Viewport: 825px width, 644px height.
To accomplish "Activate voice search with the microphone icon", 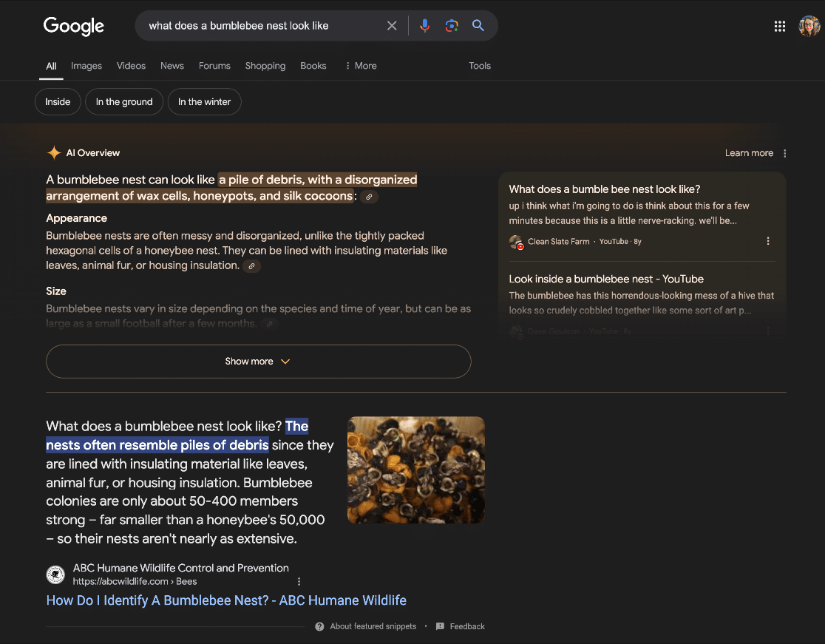I will coord(424,25).
